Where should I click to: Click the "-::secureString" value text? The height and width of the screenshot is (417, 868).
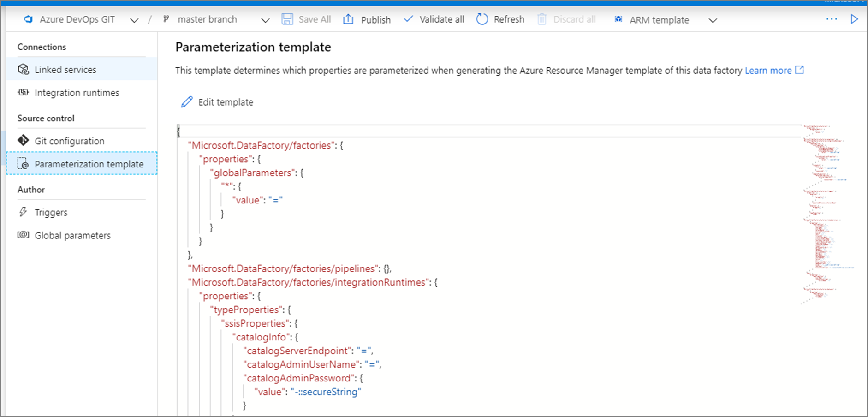[326, 392]
